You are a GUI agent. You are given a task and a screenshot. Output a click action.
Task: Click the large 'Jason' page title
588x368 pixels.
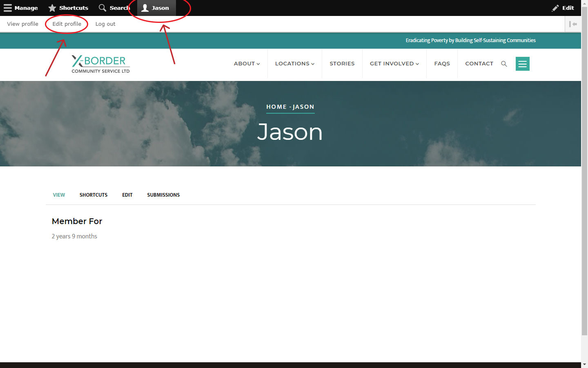click(290, 132)
